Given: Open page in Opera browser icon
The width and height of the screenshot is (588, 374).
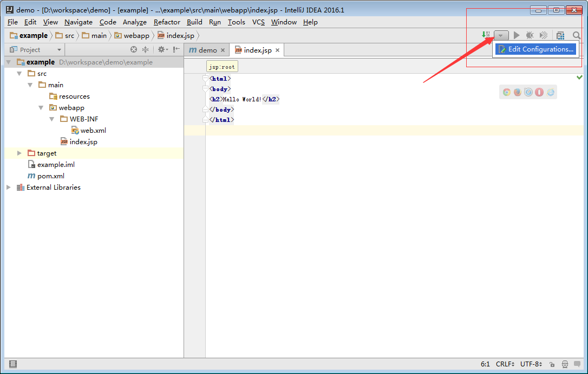Looking at the screenshot, I should click(x=539, y=92).
